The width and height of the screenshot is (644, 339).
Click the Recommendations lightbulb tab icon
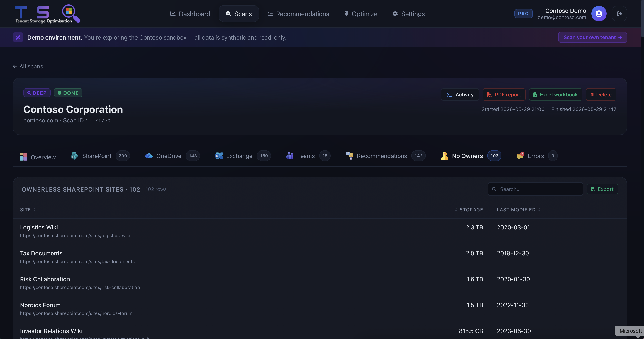click(x=350, y=156)
